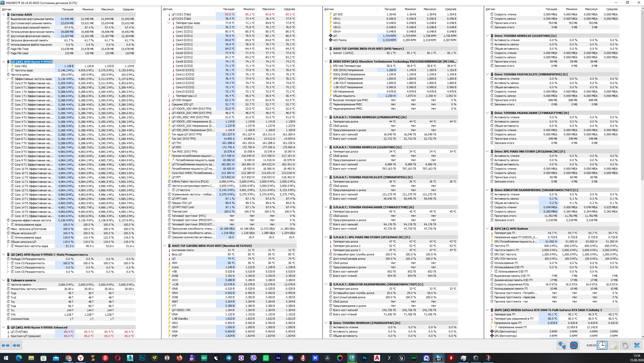Collapse the Система: ASUS section
Screen dimensions: 644x363
[x=4, y=15]
